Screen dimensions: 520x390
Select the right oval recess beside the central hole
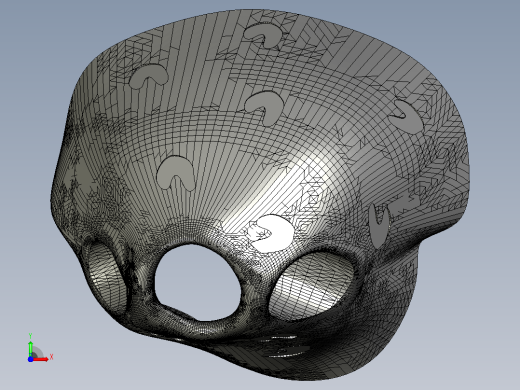pos(312,285)
